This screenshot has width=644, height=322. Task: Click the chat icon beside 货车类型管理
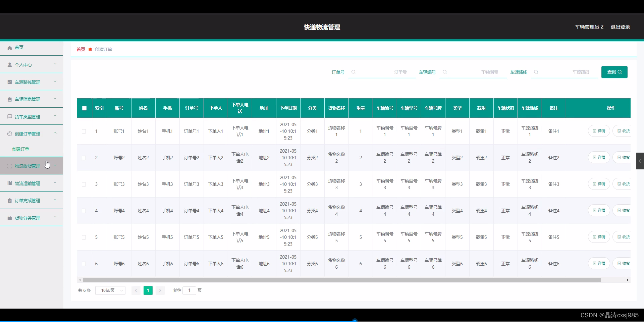pos(10,117)
